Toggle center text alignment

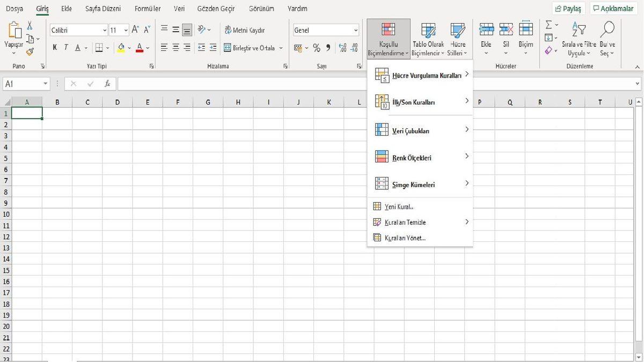(x=175, y=47)
